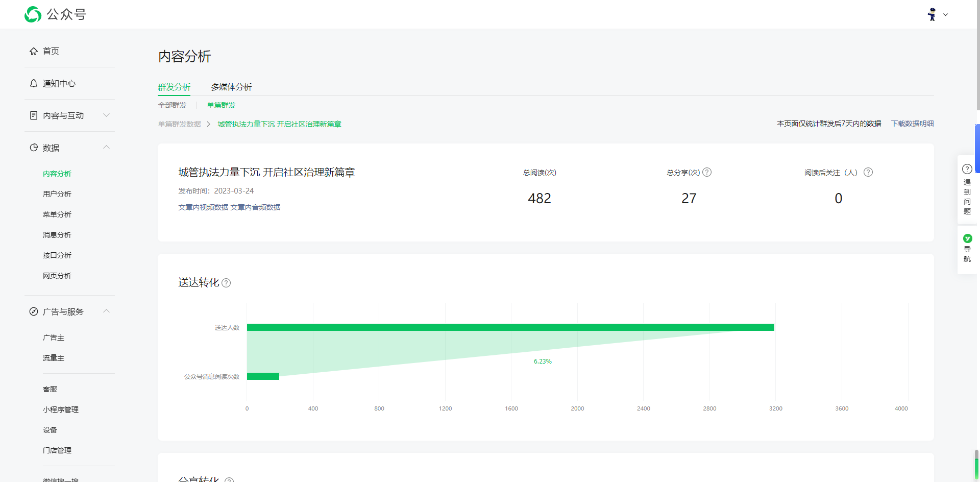Click the green 送达人数 chart bar
This screenshot has height=482, width=980.
pyautogui.click(x=510, y=327)
